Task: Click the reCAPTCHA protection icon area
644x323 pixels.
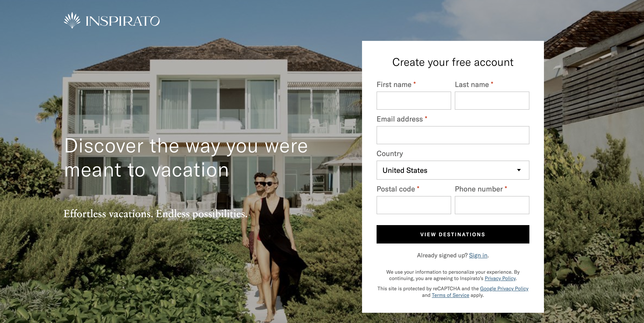Action: pyautogui.click(x=453, y=292)
